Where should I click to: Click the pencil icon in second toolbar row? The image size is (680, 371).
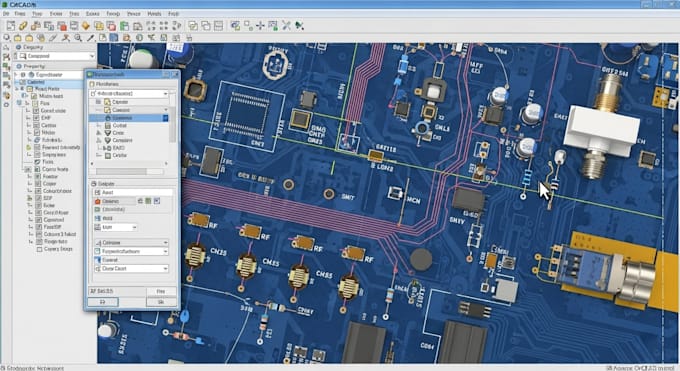[x=53, y=38]
